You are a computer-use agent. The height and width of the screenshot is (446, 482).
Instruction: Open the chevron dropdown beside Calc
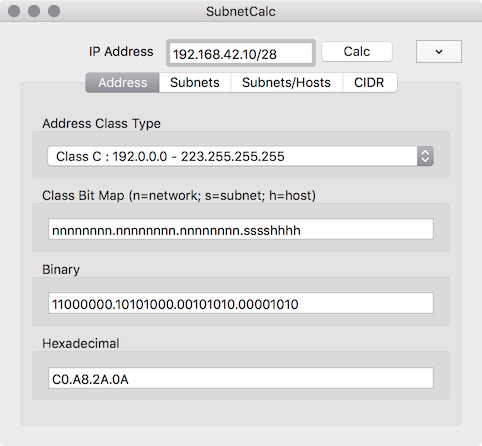439,52
